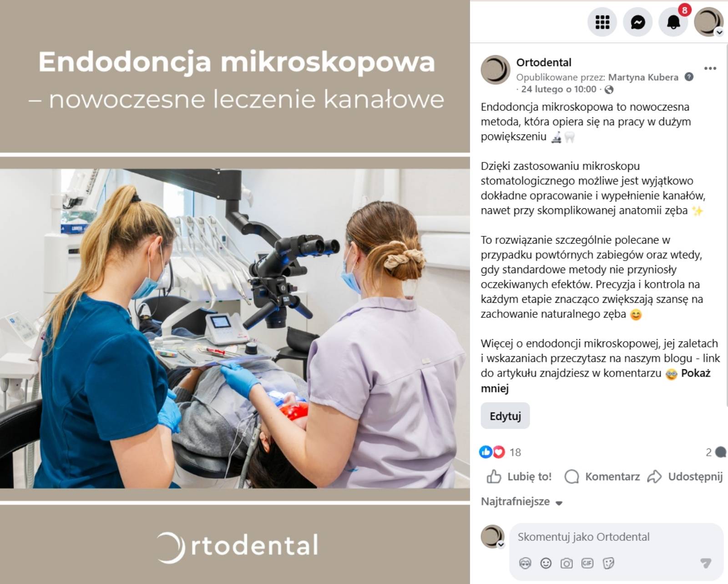Viewport: 728px width, 584px height.
Task: Open Martyna Kubera's profile link
Action: (643, 77)
